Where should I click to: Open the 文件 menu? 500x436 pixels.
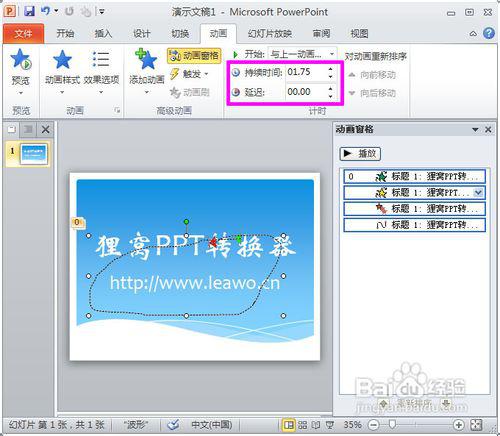(23, 34)
